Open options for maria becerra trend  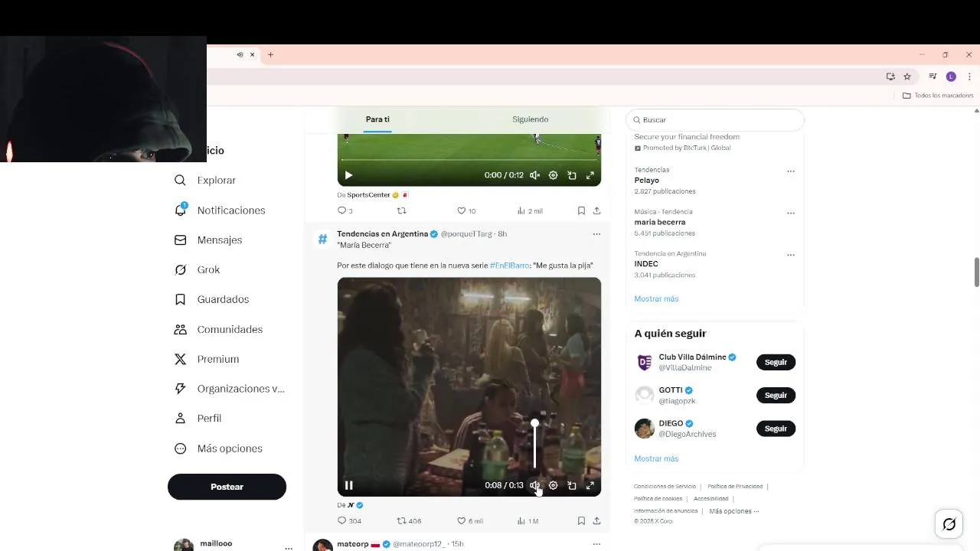click(791, 213)
